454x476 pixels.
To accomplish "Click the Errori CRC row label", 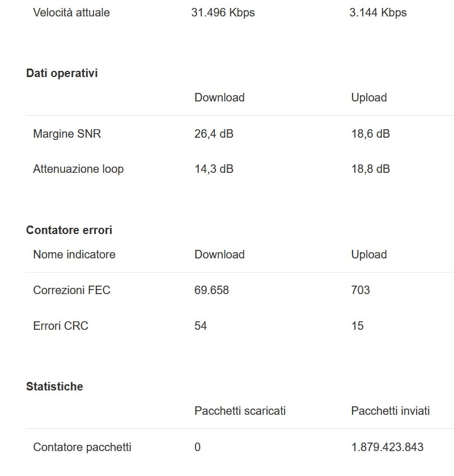I will 61,326.
